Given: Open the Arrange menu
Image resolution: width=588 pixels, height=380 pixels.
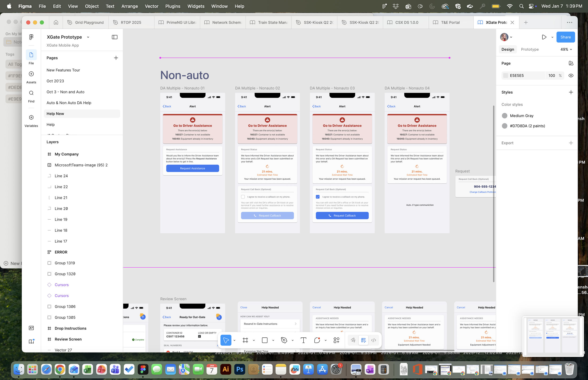Looking at the screenshot, I should pos(129,6).
